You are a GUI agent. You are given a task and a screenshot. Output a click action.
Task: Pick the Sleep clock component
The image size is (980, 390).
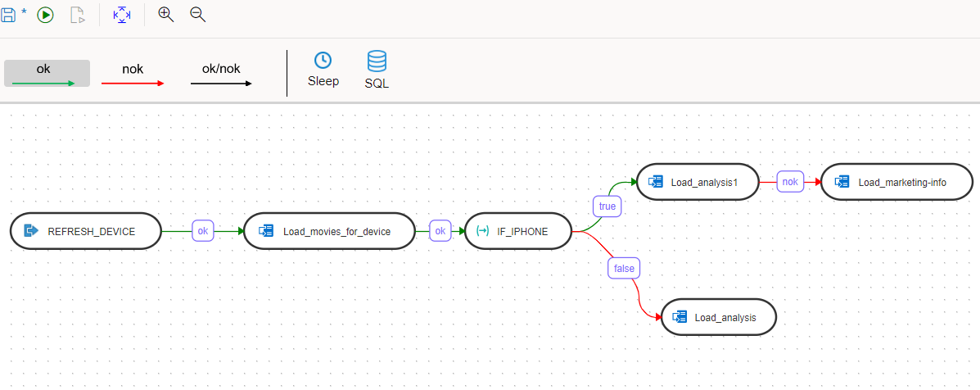(x=323, y=70)
